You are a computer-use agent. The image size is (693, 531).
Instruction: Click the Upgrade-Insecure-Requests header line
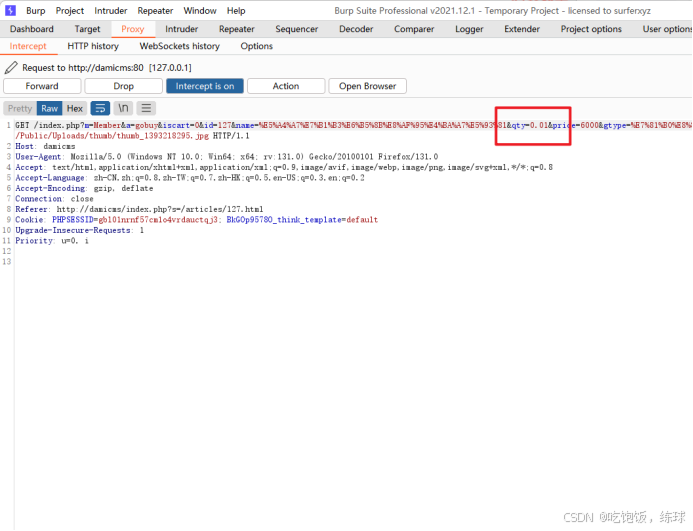click(80, 231)
